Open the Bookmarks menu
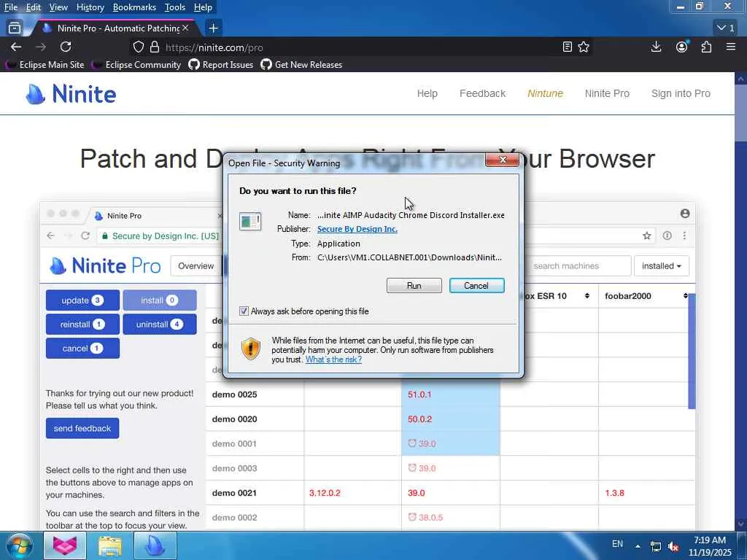Screen dimensions: 747x560 coord(134,7)
